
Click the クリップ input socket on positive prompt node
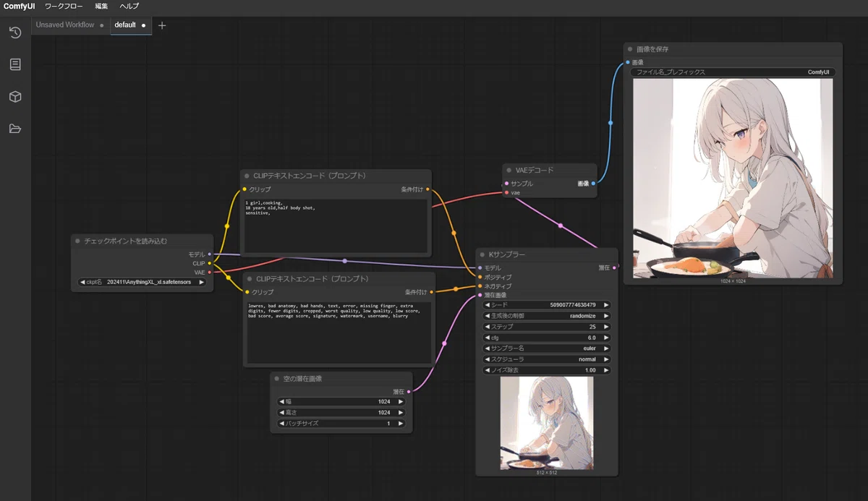pyautogui.click(x=244, y=189)
